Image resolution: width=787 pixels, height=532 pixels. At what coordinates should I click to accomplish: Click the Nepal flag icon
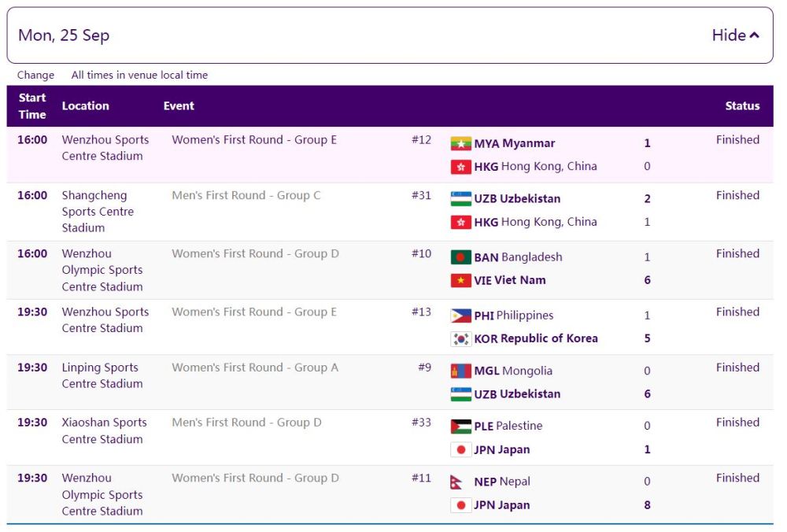[x=456, y=482]
